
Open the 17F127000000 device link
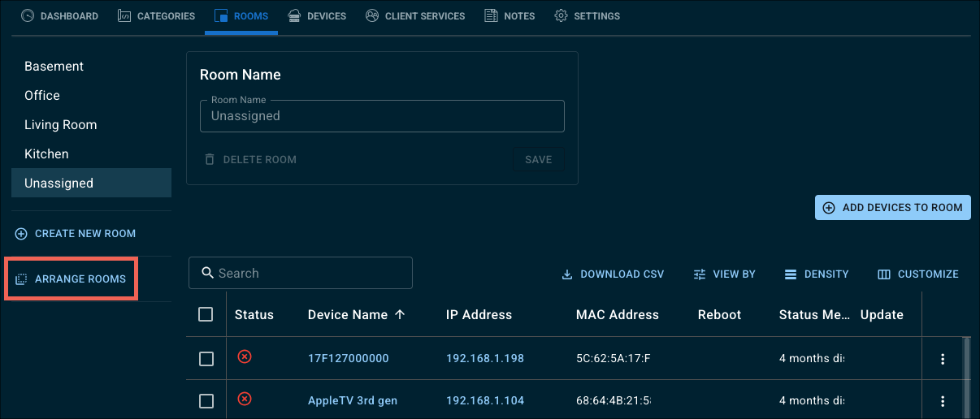tap(349, 359)
